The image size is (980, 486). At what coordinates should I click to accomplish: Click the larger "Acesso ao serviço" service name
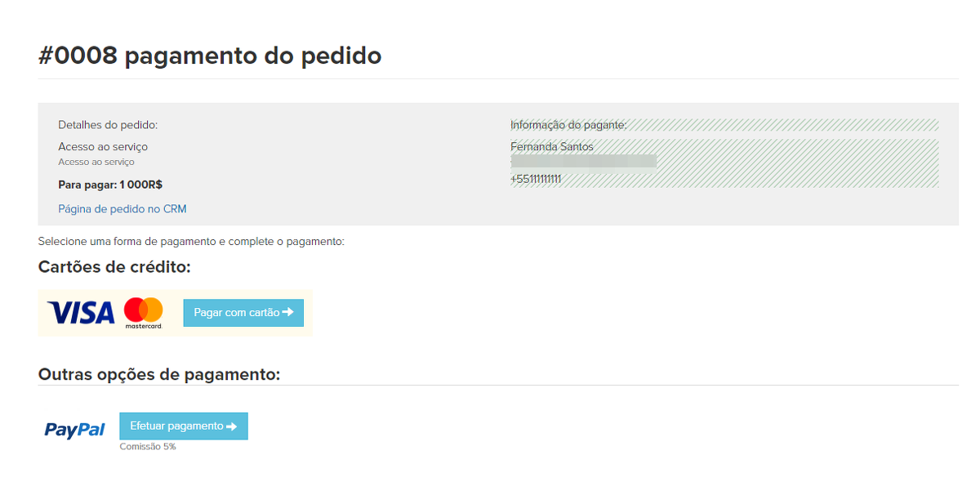[x=103, y=147]
